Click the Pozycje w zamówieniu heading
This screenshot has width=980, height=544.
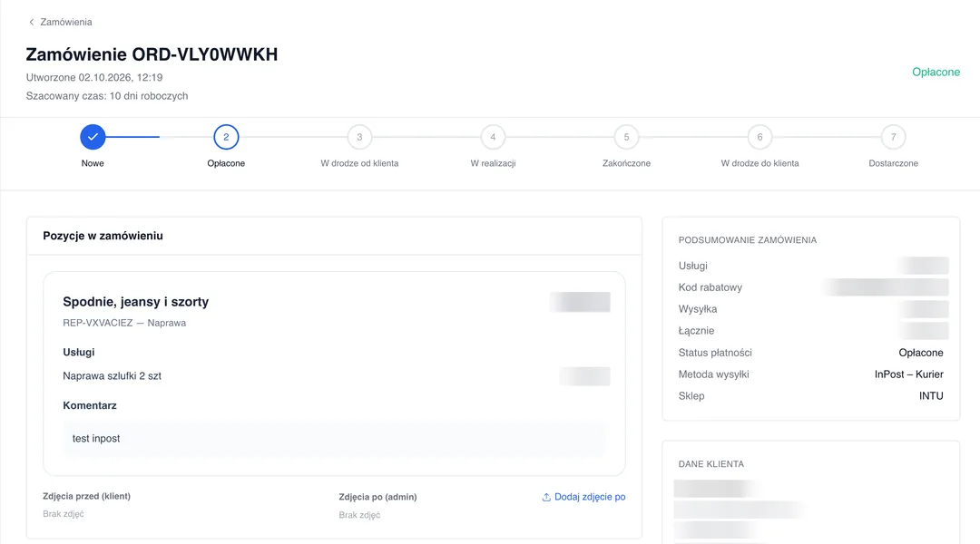(x=103, y=236)
